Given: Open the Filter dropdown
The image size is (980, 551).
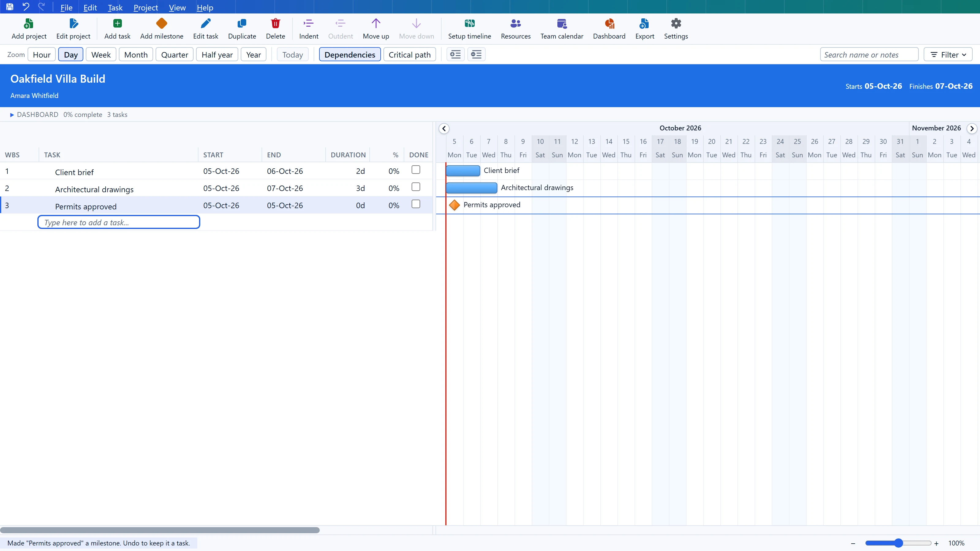Looking at the screenshot, I should click(948, 54).
